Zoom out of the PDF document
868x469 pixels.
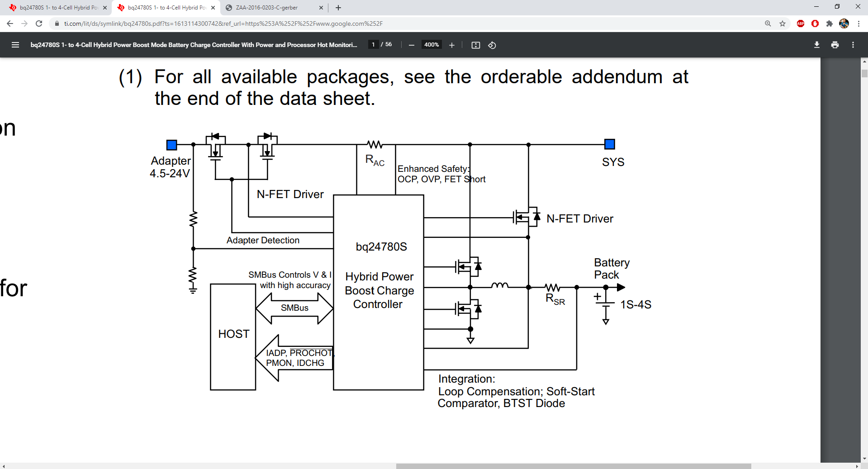[411, 45]
